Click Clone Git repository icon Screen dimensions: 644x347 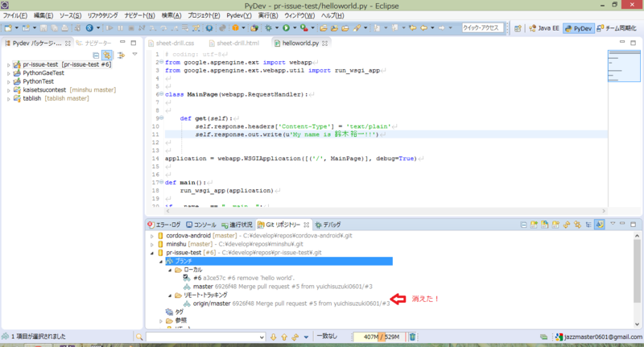pos(545,225)
